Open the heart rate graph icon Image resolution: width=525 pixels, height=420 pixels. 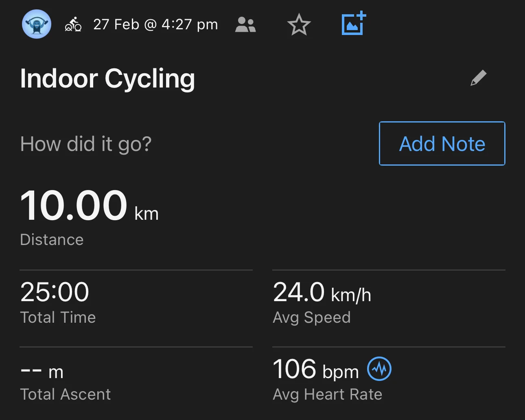[379, 369]
